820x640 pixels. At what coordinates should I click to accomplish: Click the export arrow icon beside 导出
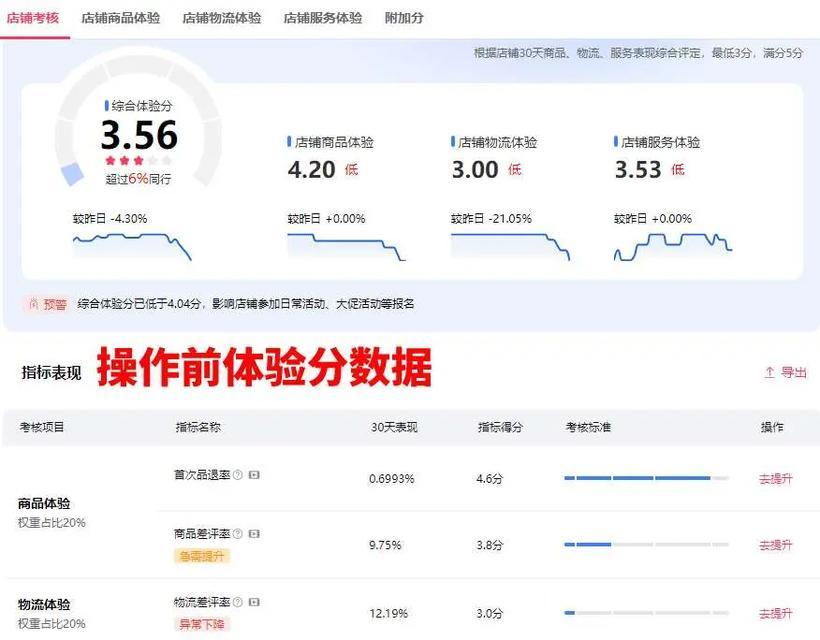point(769,372)
